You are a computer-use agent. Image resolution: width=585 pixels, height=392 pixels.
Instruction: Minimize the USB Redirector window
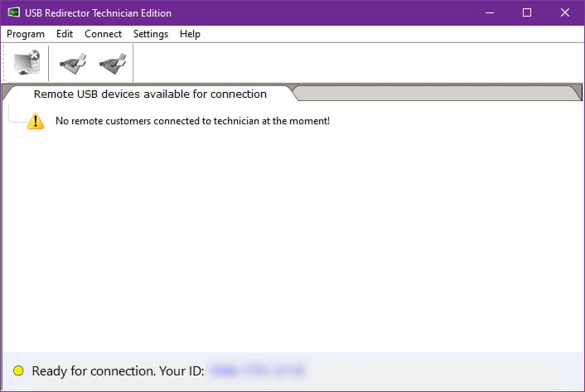coord(490,12)
